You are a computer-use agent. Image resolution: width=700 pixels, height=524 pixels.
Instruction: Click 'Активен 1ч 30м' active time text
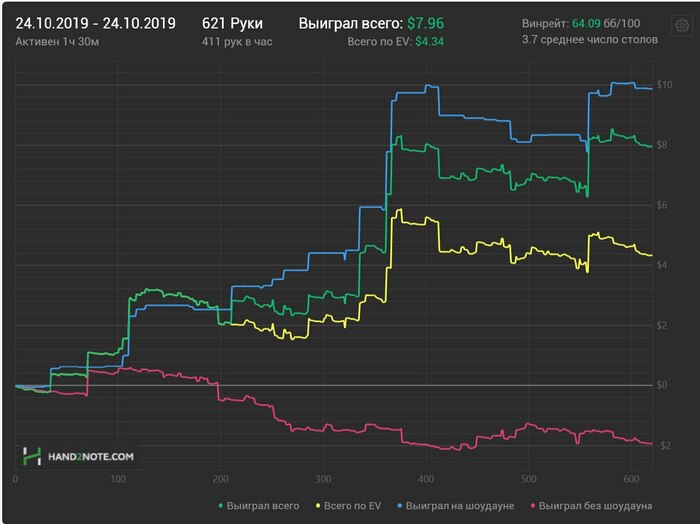[57, 42]
